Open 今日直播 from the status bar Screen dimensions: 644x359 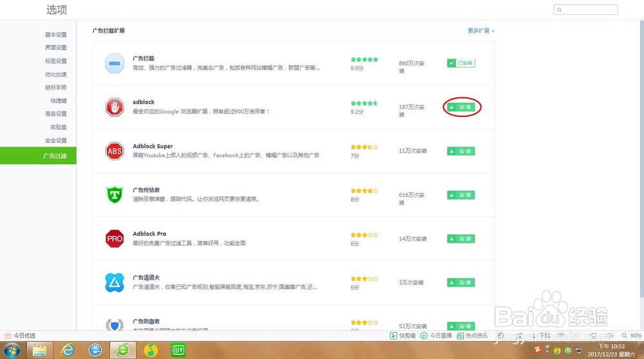tap(437, 336)
